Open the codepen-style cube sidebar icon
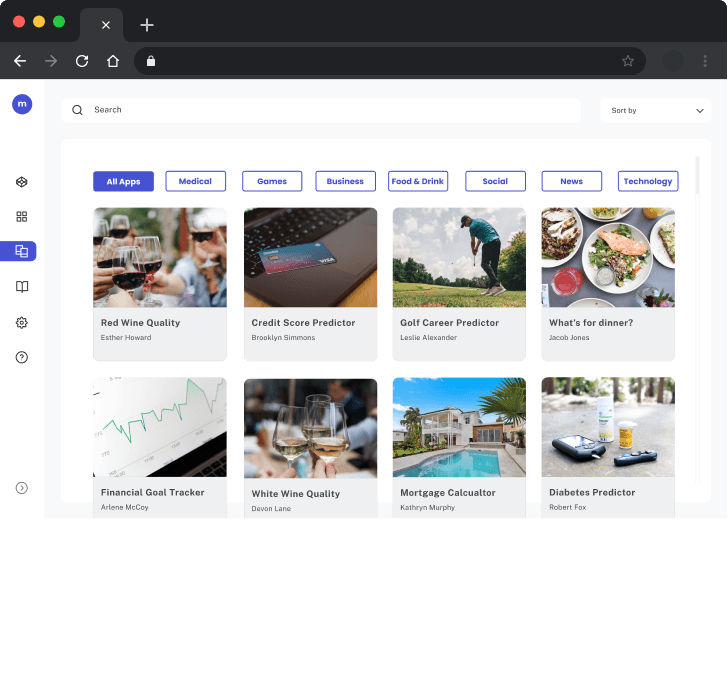 tap(21, 182)
